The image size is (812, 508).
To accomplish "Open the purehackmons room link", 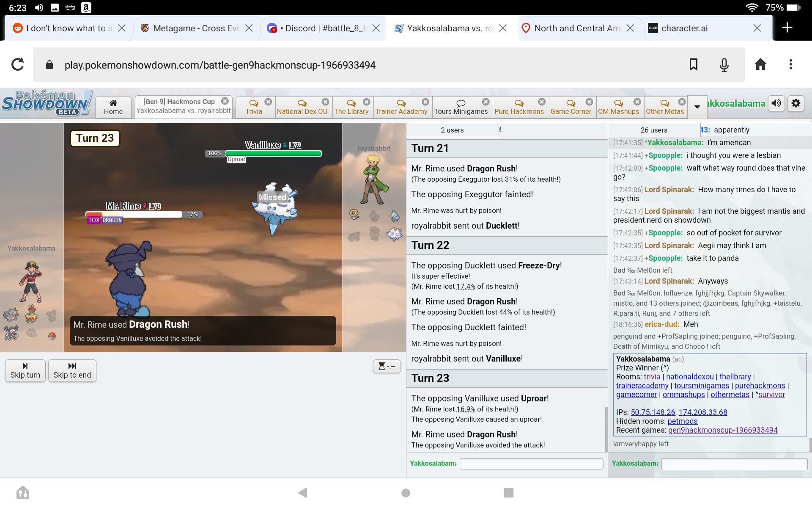I will (760, 386).
